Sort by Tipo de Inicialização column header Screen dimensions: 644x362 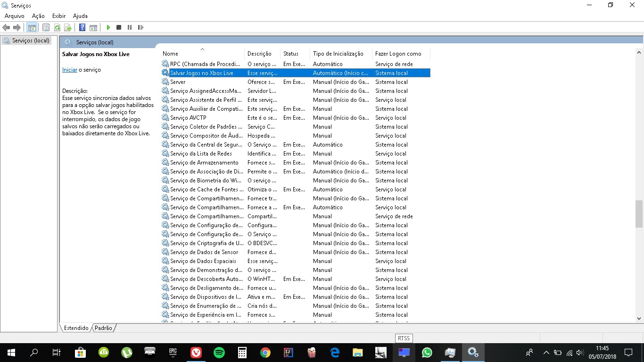click(341, 54)
